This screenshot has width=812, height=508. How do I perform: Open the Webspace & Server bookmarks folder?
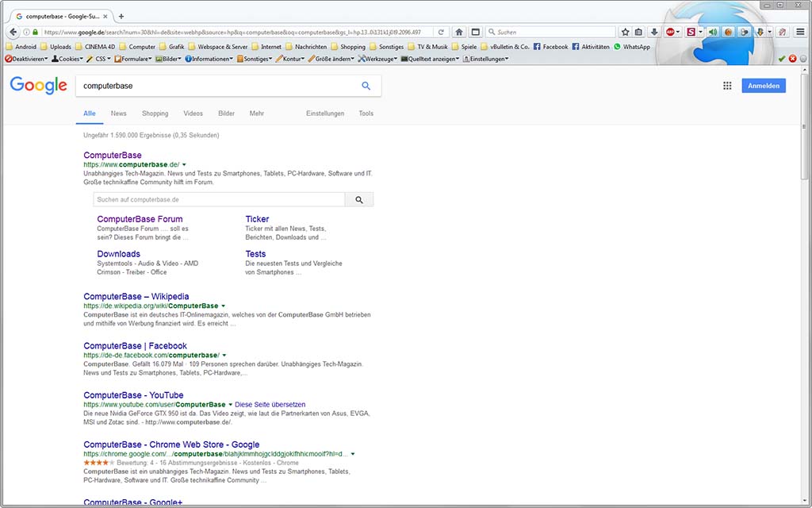217,47
